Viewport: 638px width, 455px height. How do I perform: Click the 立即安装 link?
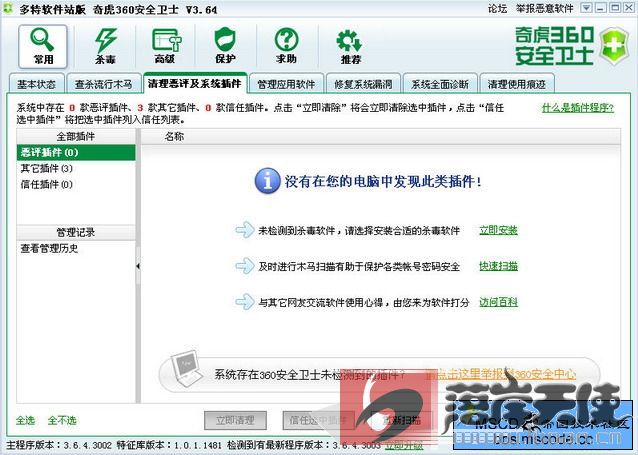tap(498, 230)
